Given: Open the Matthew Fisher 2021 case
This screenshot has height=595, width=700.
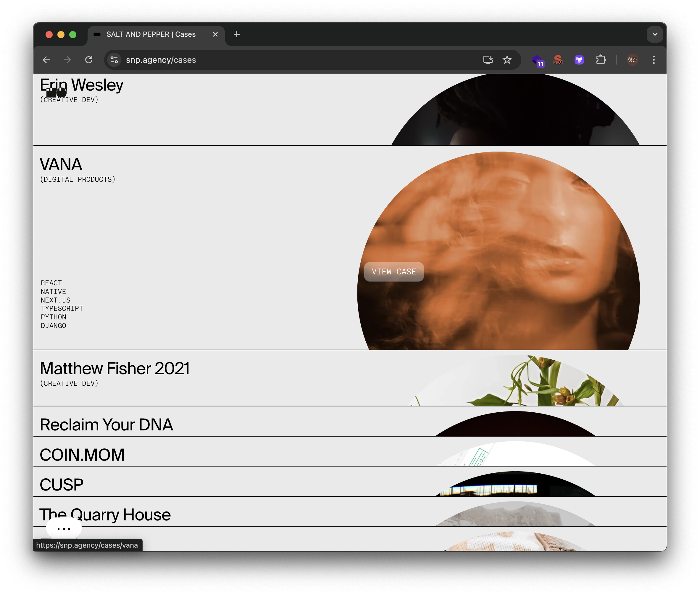Looking at the screenshot, I should (x=114, y=368).
